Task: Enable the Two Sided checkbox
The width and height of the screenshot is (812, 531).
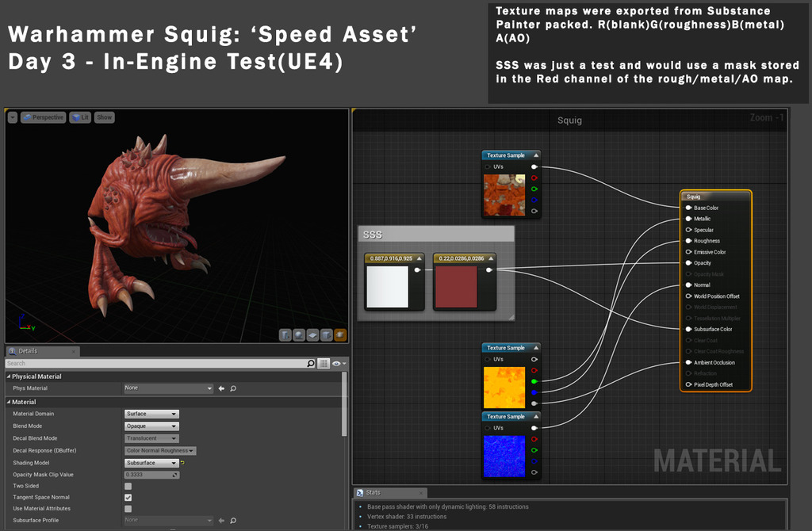Action: [128, 486]
